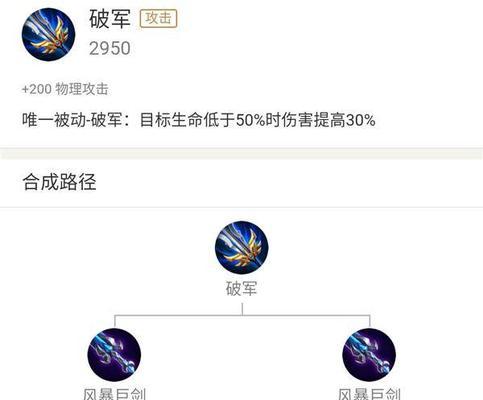Click the 唯一被动-破军 passive name
The image size is (483, 400).
72,120
